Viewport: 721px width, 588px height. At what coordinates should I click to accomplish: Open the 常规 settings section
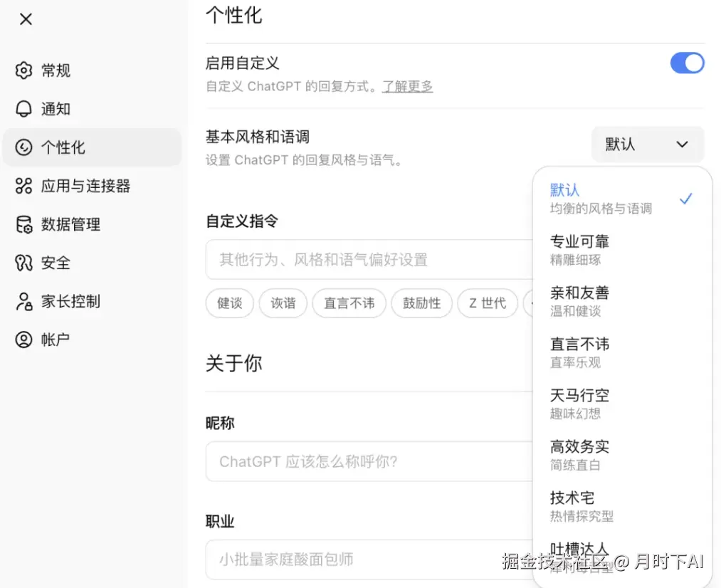[92, 70]
